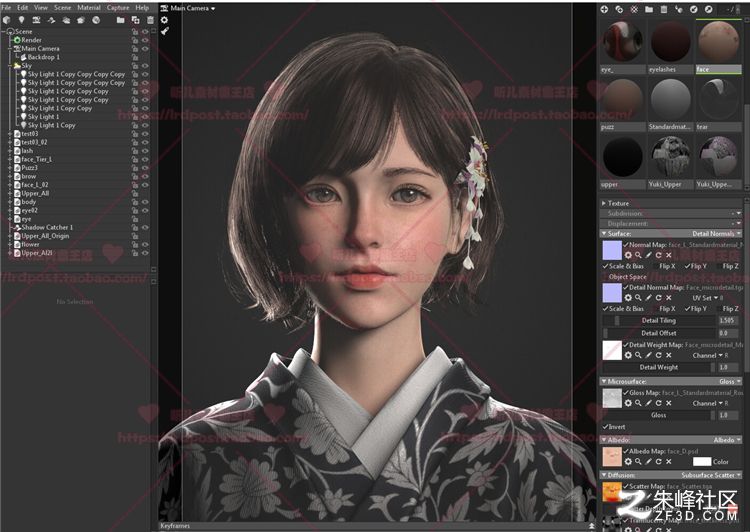
Task: Hide the Render item with its eye icon
Action: click(145, 40)
